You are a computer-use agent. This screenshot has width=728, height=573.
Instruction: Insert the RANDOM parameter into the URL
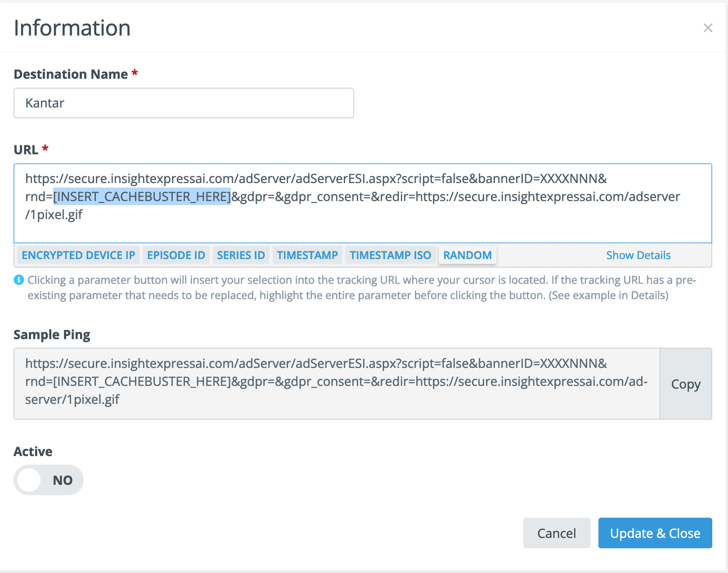click(467, 255)
